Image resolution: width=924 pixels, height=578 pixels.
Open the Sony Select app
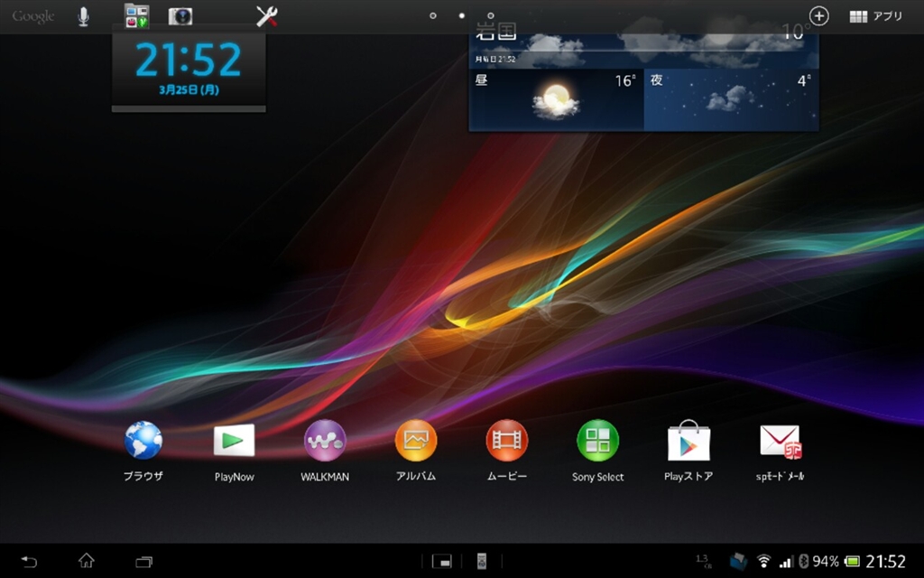[x=598, y=452]
